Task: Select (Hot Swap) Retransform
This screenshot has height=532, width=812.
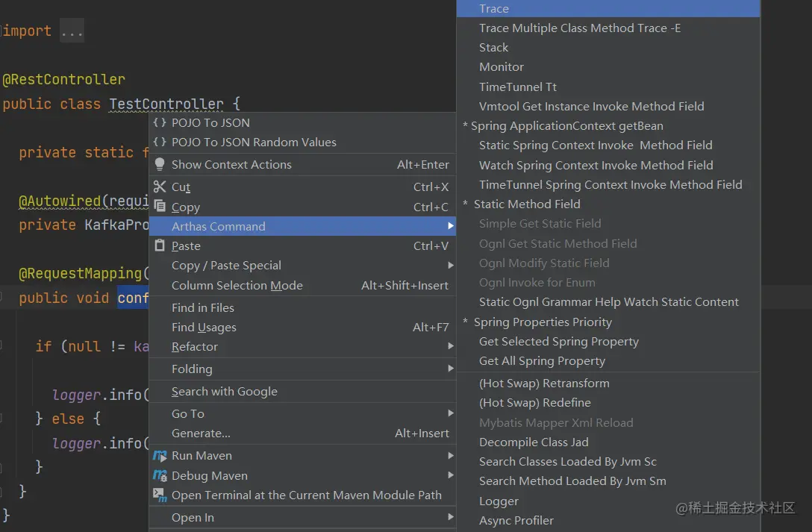Action: coord(608,384)
